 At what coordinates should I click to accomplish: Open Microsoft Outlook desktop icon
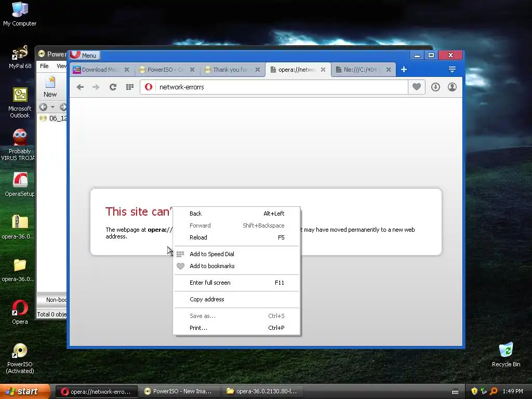click(20, 103)
